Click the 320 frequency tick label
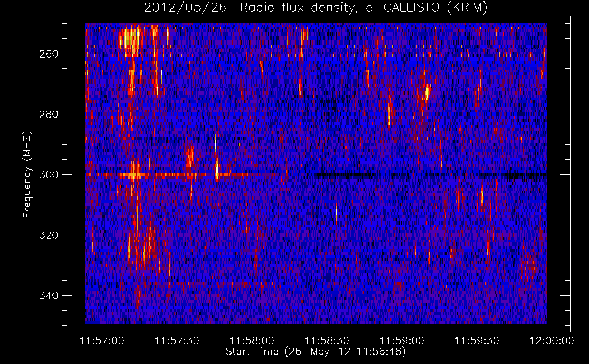This screenshot has width=589, height=364. point(48,235)
